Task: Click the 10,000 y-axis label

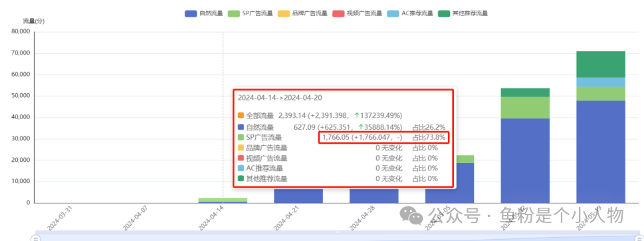Action: pyautogui.click(x=21, y=181)
